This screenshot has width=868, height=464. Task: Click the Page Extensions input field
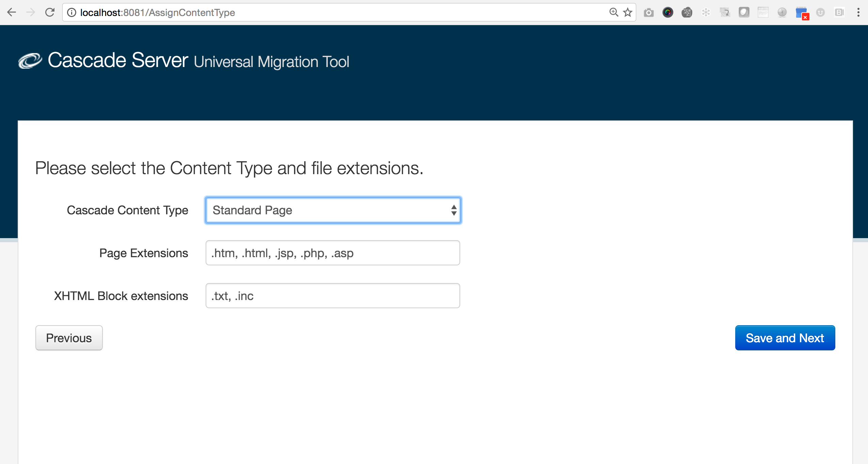[x=333, y=253]
